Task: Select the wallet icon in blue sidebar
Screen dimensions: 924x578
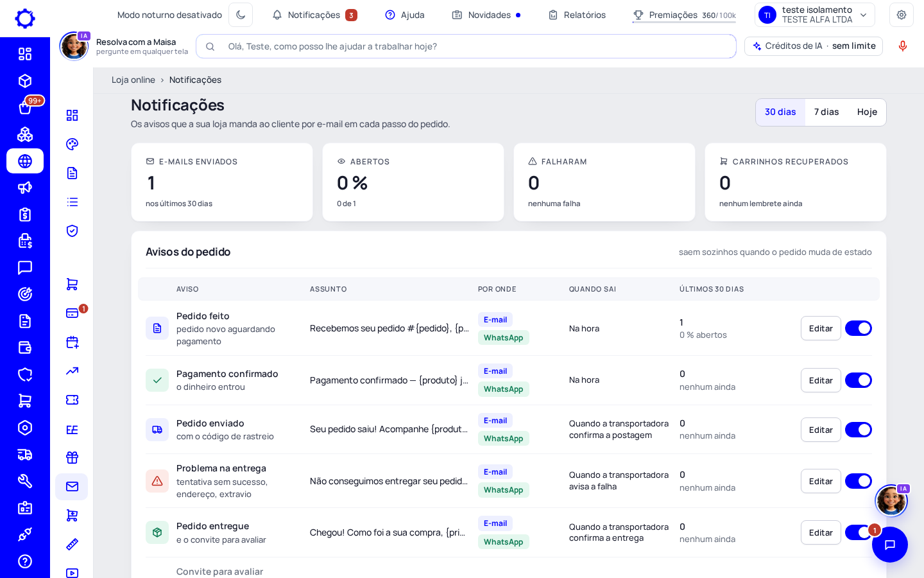Action: 25,347
